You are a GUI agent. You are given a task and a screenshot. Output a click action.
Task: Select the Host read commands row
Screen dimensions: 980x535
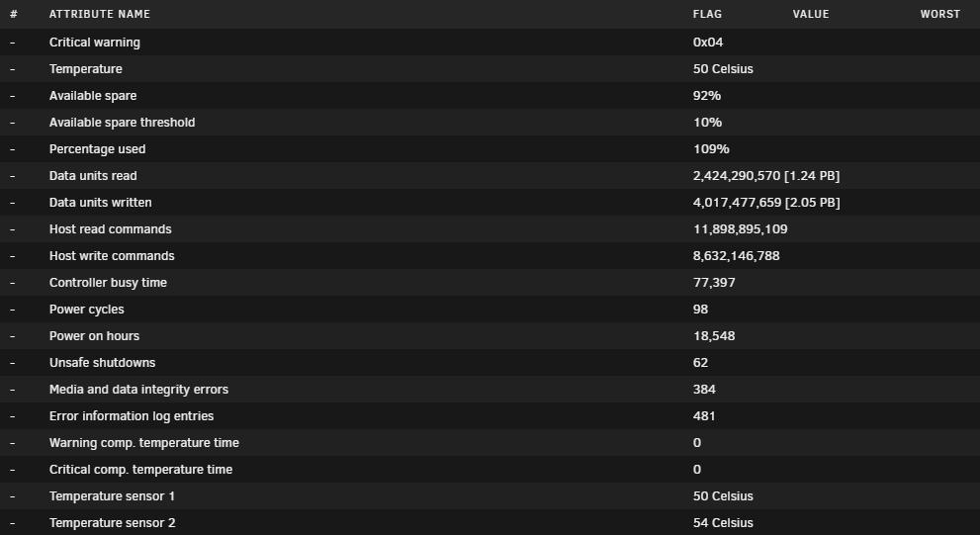490,228
